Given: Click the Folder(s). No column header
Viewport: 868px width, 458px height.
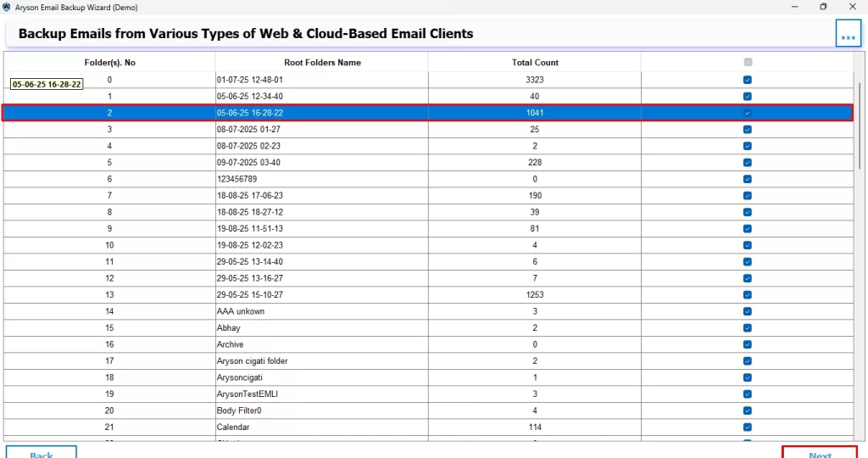Looking at the screenshot, I should [x=109, y=63].
